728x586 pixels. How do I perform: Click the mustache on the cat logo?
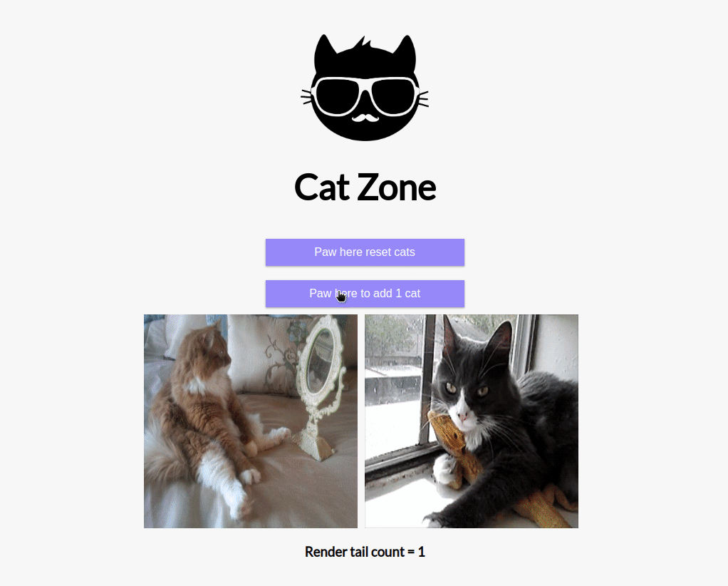click(x=365, y=118)
